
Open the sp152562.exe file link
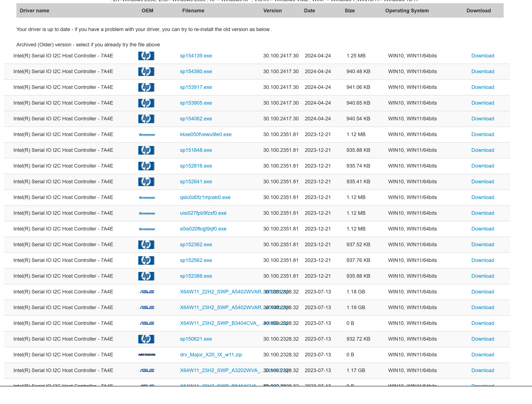point(196,260)
